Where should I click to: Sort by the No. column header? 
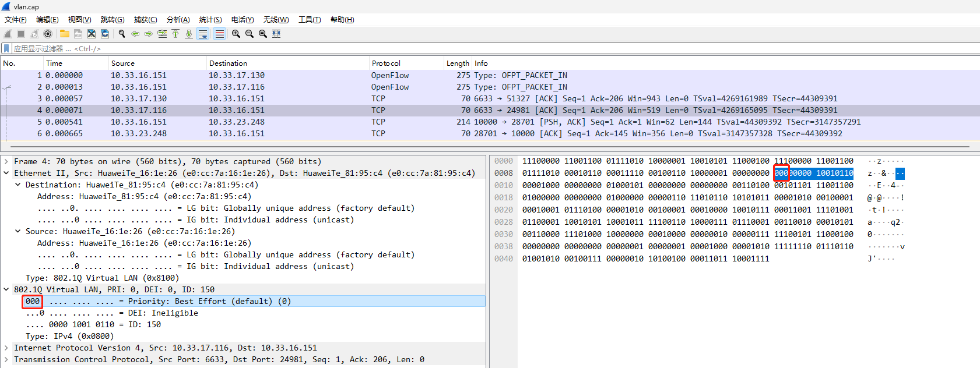[22, 63]
